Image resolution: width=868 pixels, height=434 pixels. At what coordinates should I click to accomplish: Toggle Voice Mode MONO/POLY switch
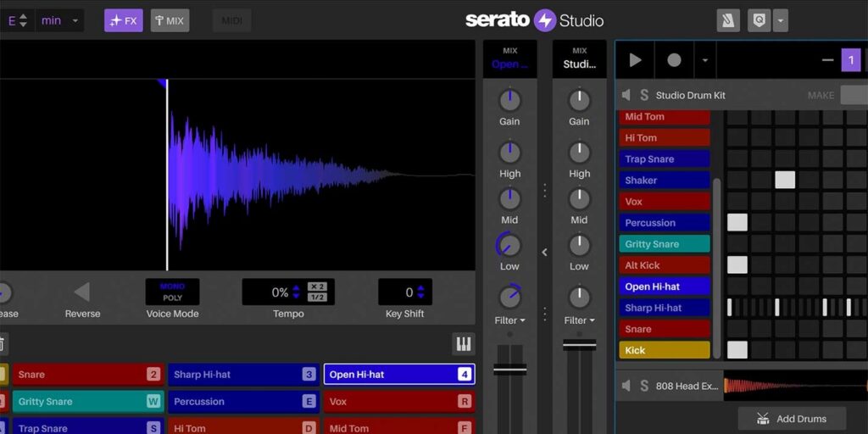[x=172, y=292]
